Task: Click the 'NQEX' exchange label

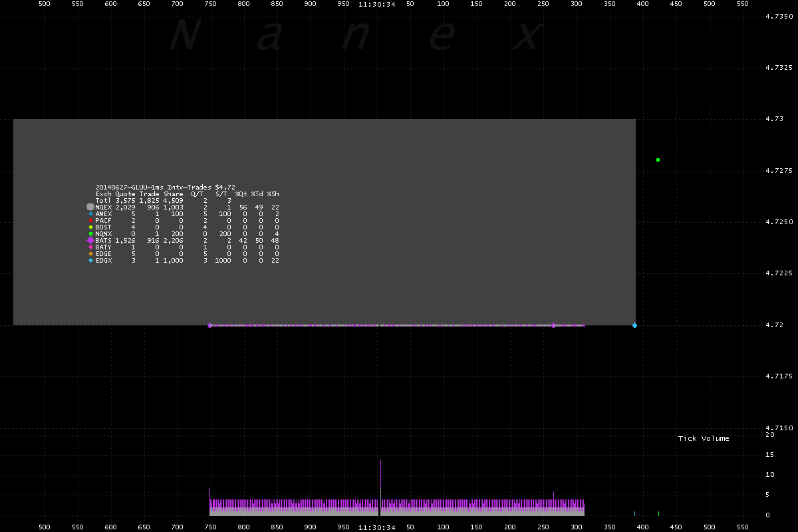Action: [x=104, y=207]
